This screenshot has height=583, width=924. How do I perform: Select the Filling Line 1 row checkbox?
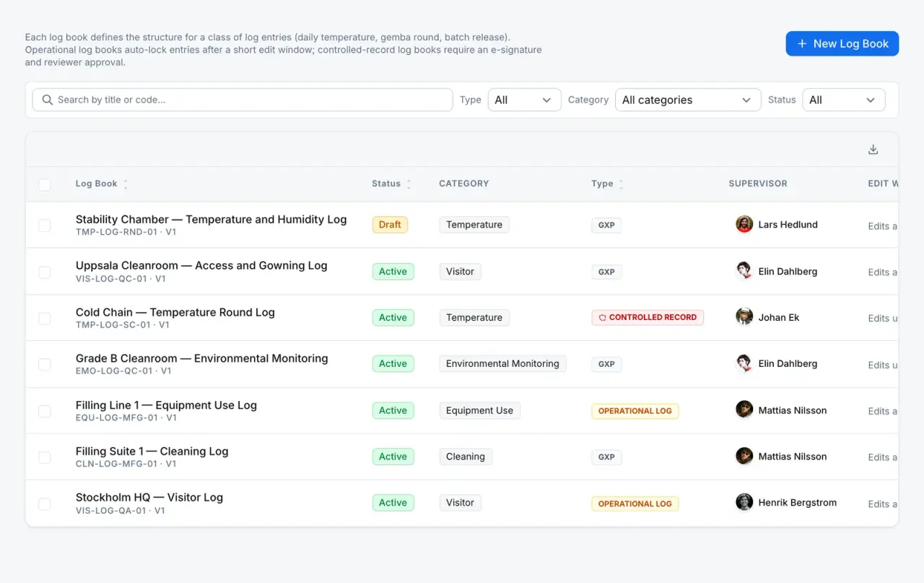click(x=45, y=411)
